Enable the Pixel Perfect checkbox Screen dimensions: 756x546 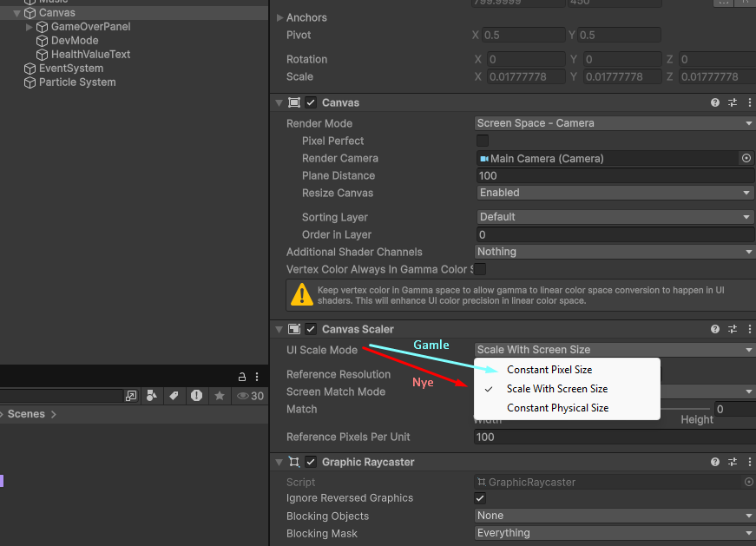[x=483, y=141]
